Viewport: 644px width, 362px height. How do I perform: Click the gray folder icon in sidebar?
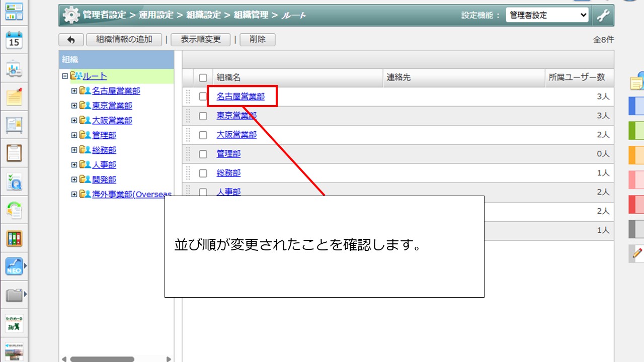[x=14, y=295]
